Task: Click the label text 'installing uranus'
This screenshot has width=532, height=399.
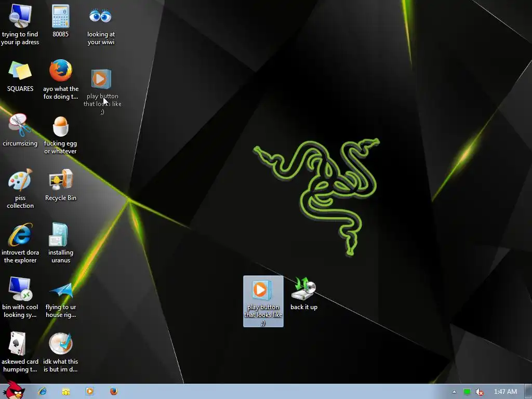Action: click(61, 257)
